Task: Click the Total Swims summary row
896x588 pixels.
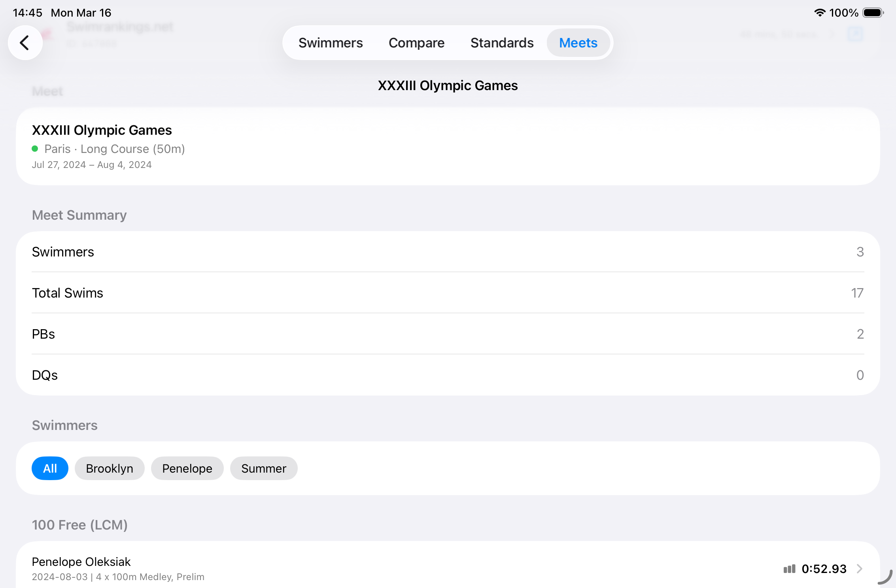Action: point(448,293)
